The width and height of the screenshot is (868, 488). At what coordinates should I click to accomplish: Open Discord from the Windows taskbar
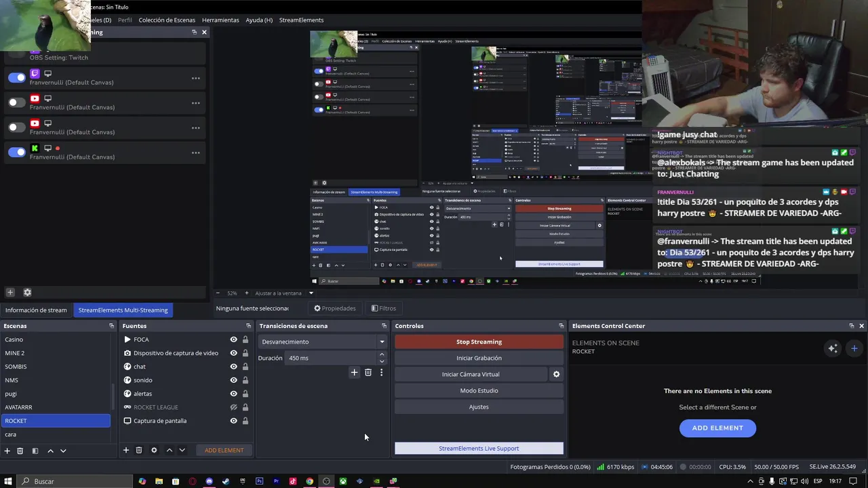pos(209,481)
